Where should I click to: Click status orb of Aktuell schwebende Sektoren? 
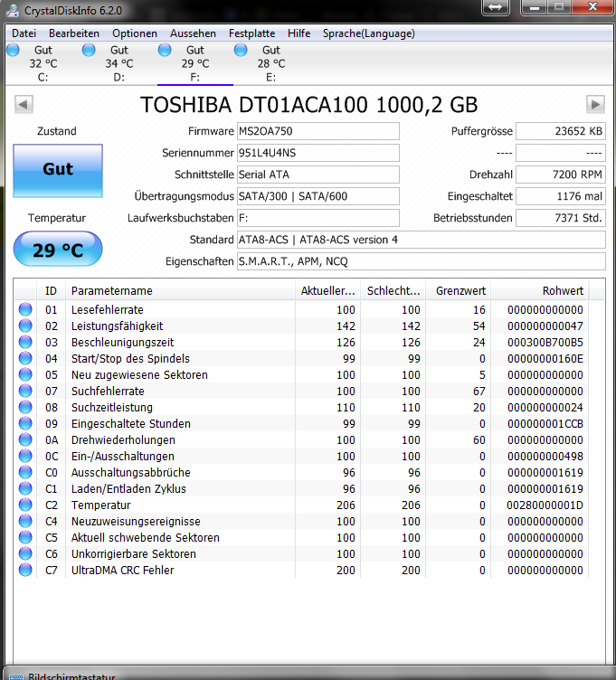click(x=25, y=537)
